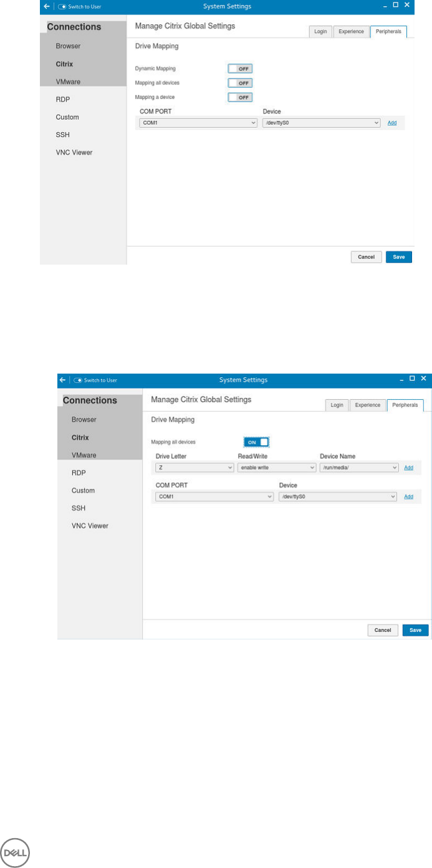Select SSH in the lower window sidebar
Viewport: 432px width, 868px height.
pos(79,508)
